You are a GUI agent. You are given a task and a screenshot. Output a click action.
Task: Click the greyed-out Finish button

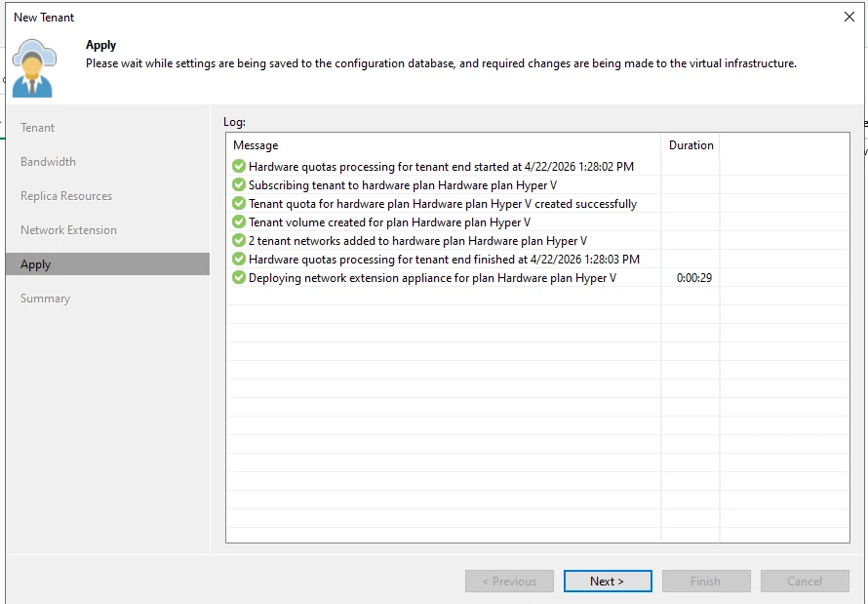(706, 581)
